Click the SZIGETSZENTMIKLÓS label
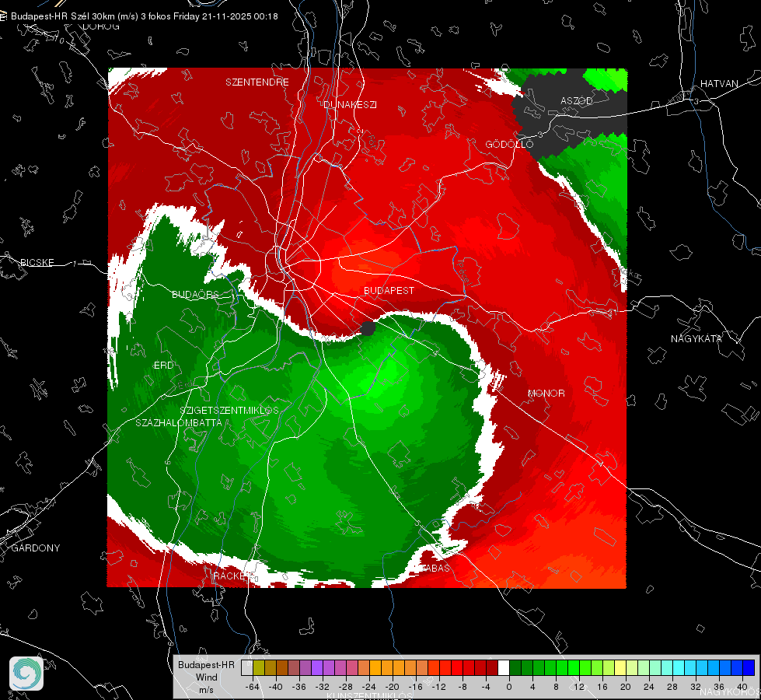This screenshot has width=761, height=700. tap(229, 410)
